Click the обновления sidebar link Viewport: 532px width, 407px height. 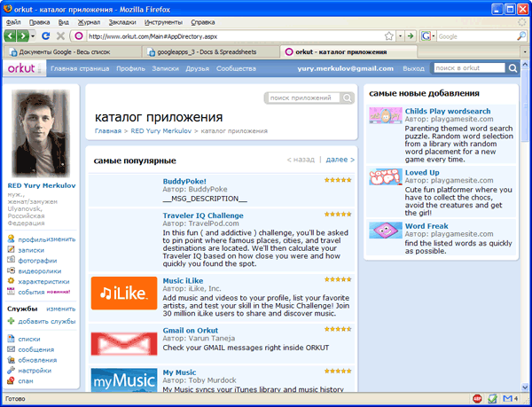pos(37,360)
